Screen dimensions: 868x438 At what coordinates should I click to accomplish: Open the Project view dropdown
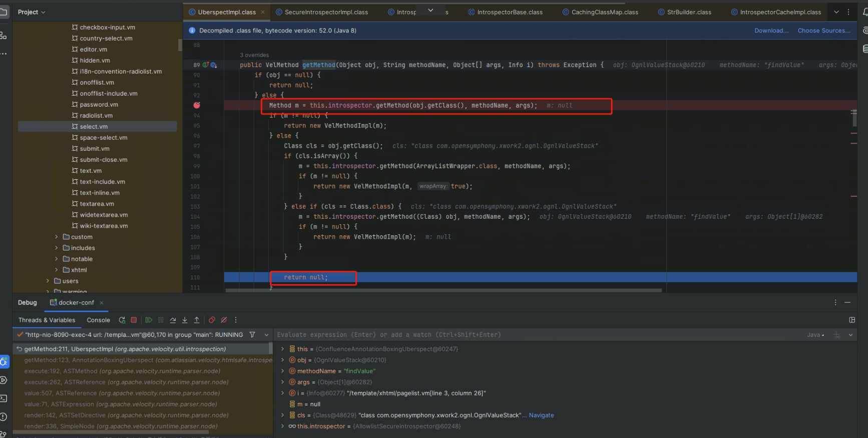pyautogui.click(x=32, y=12)
